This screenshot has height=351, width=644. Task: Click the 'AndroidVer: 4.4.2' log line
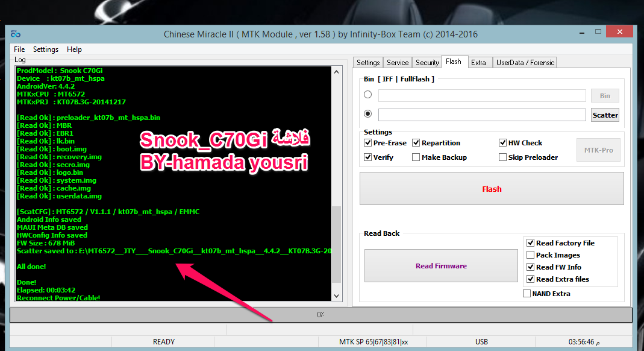46,86
